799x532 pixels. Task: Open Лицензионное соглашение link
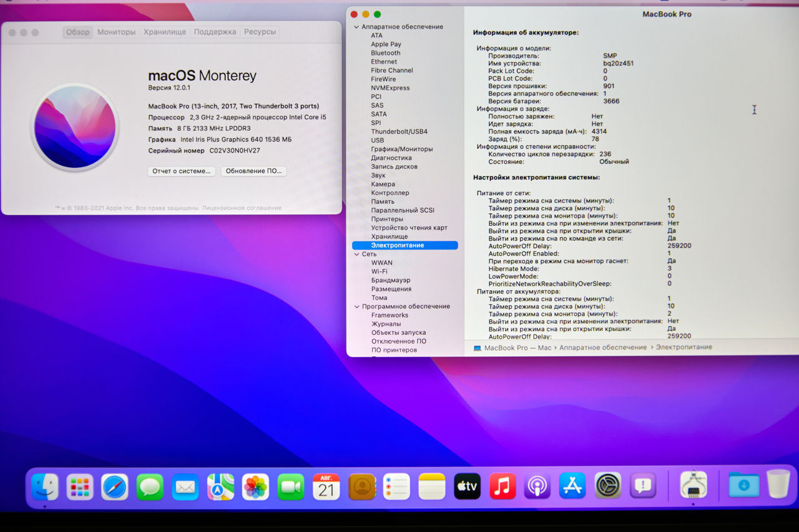tap(242, 208)
